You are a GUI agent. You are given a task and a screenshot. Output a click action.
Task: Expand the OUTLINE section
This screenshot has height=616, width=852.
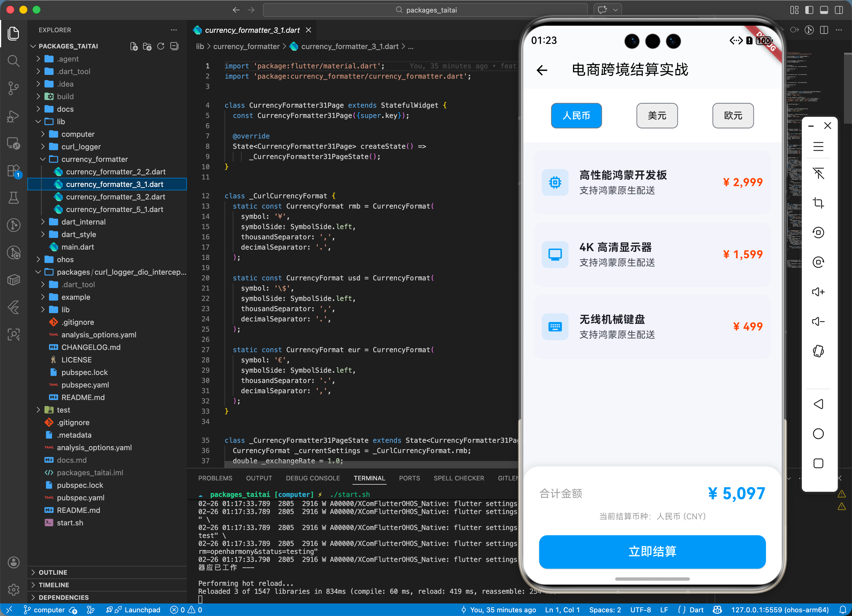(53, 572)
